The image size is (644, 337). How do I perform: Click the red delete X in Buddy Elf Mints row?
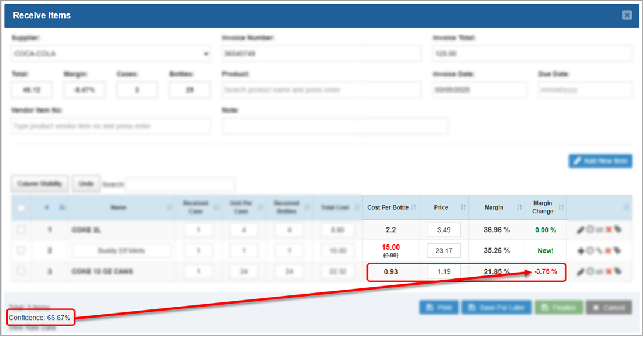tap(609, 251)
